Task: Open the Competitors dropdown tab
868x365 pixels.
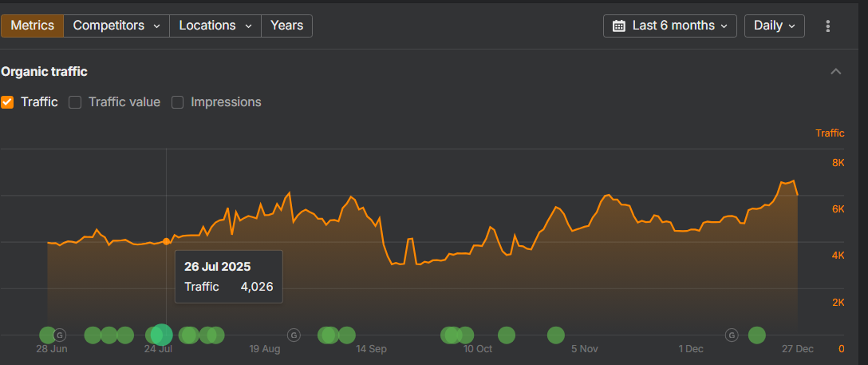Action: [x=116, y=26]
